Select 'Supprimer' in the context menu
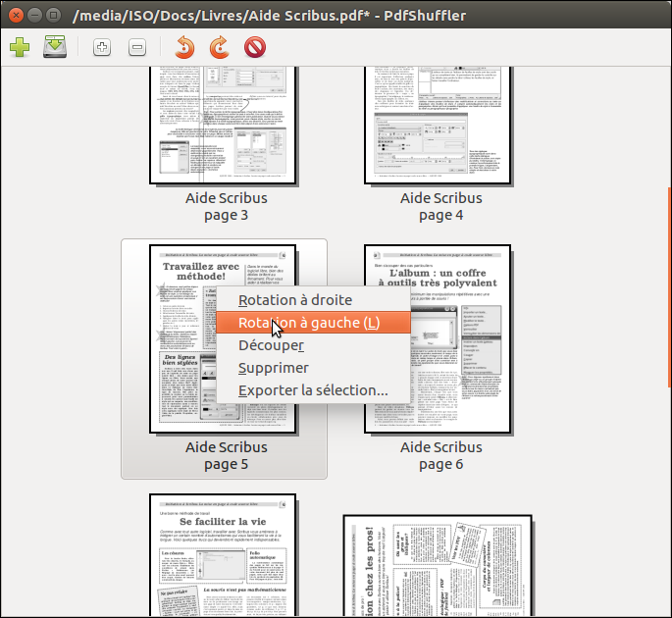This screenshot has height=618, width=672. pyautogui.click(x=313, y=368)
